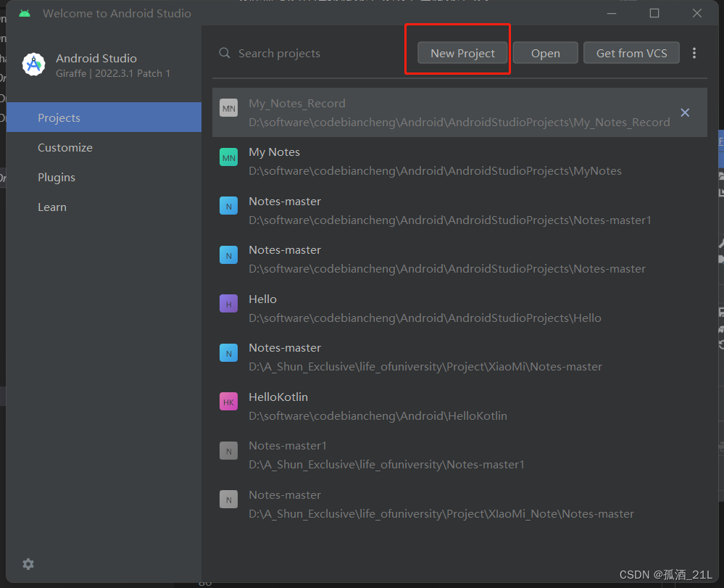The width and height of the screenshot is (724, 588).
Task: Minimize the Welcome to Android Studio window
Action: coord(612,13)
